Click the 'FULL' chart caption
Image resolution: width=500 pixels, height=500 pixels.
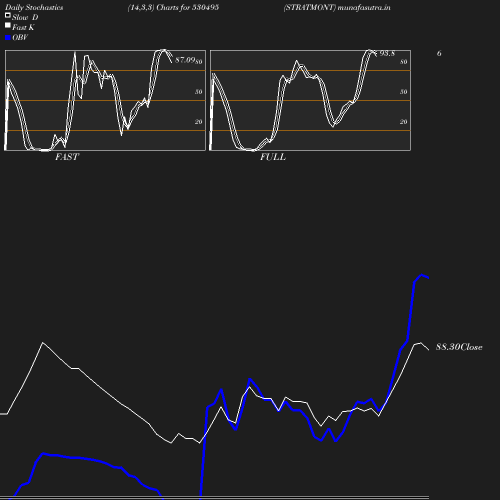(x=273, y=157)
